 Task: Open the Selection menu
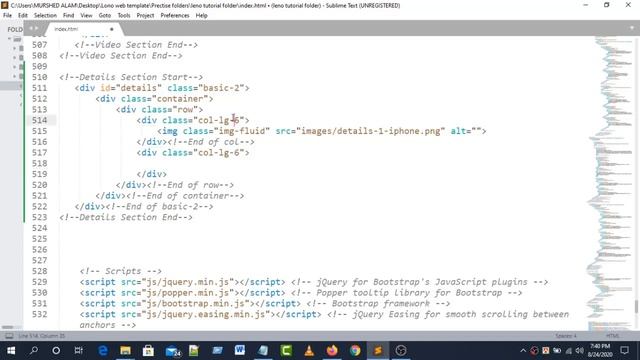point(45,16)
